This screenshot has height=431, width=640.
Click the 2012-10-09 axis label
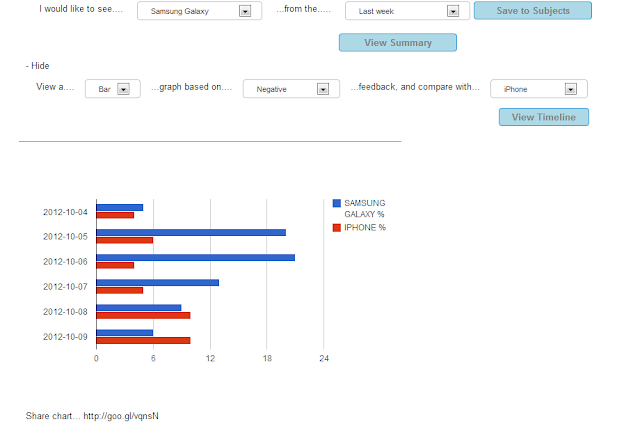point(65,337)
